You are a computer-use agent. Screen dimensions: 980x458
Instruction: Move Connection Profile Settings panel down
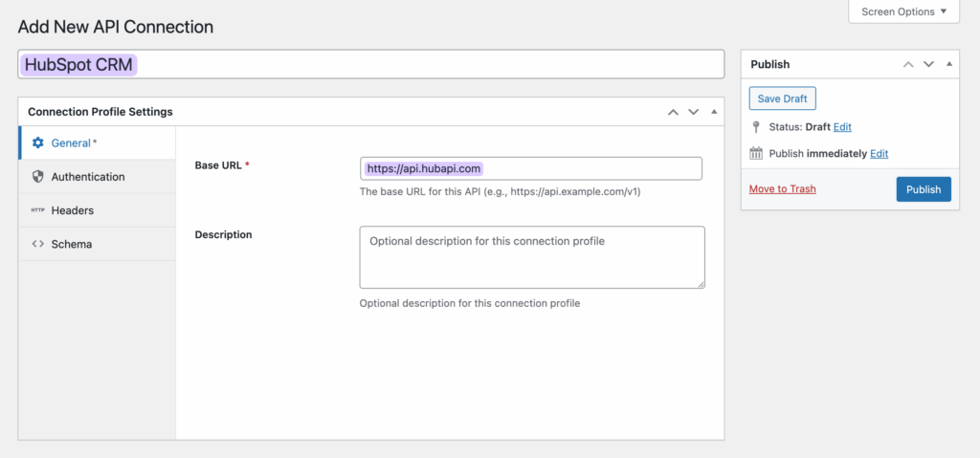pos(693,113)
